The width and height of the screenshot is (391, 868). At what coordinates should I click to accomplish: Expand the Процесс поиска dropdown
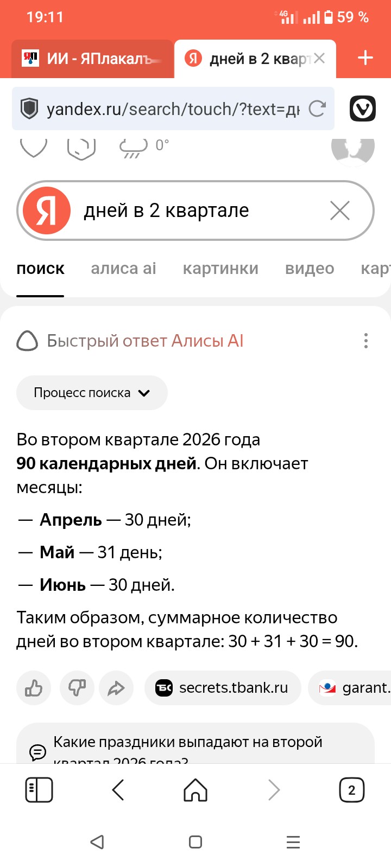(x=92, y=393)
